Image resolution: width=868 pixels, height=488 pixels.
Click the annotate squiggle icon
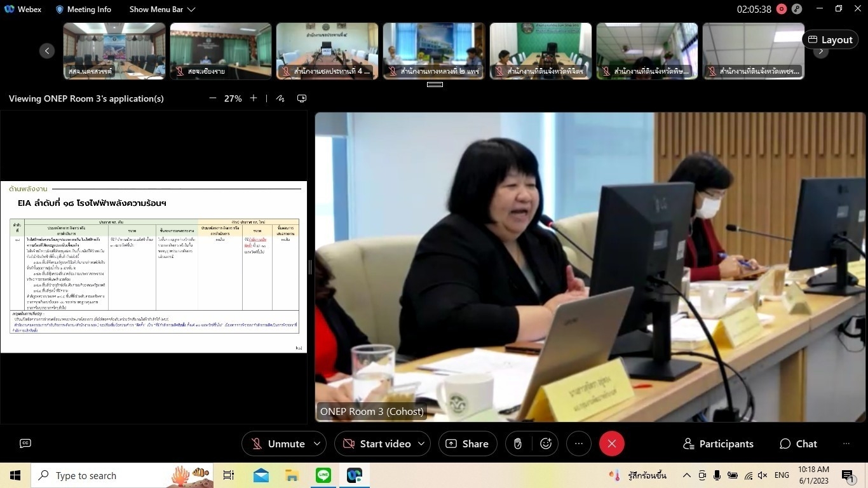coord(280,98)
